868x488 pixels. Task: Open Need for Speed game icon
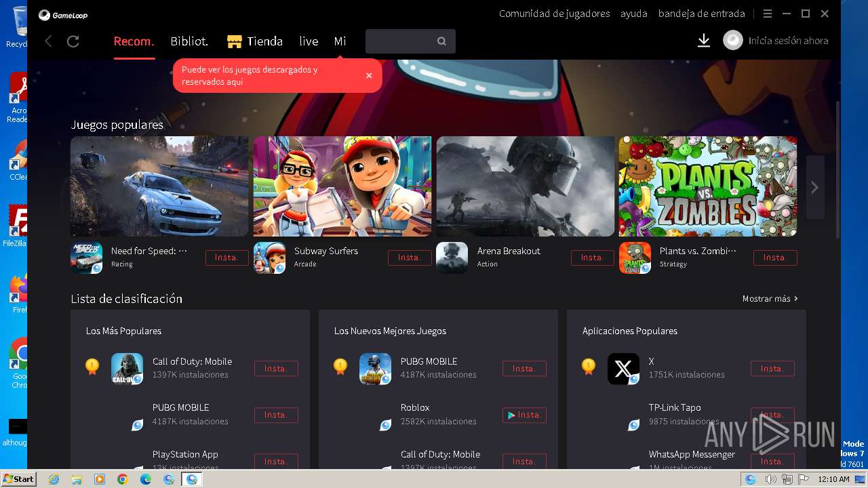pyautogui.click(x=87, y=258)
